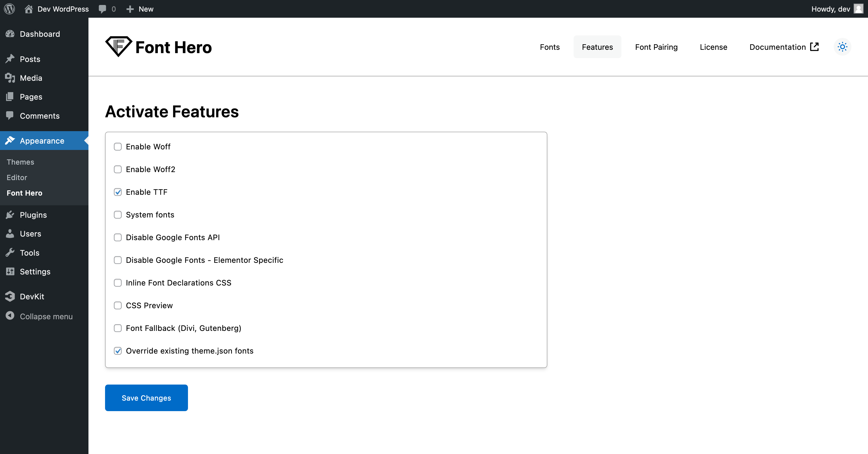Click the Collapse menu text
868x454 pixels.
point(46,316)
